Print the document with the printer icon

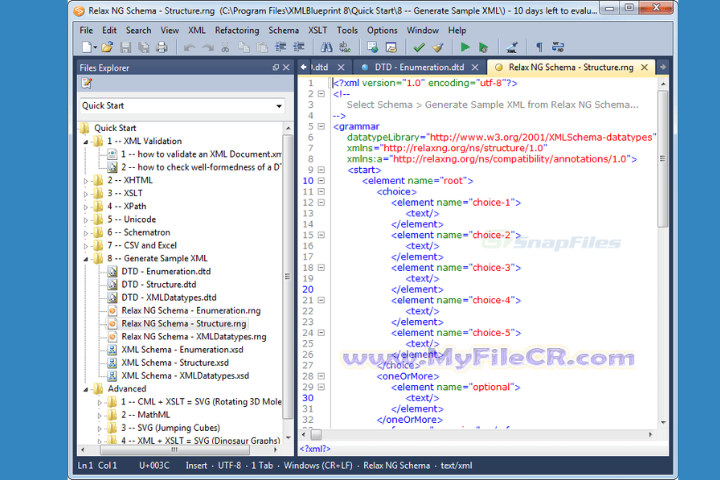[162, 47]
